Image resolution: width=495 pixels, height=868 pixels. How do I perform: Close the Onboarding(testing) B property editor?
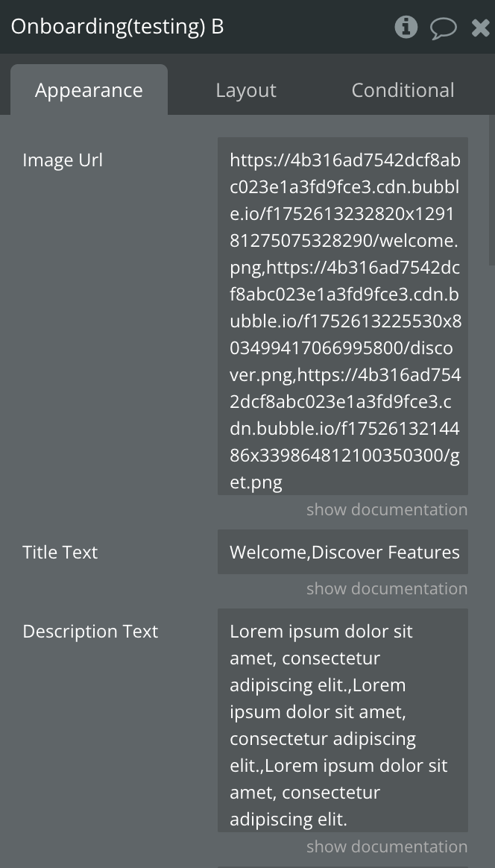click(x=480, y=28)
